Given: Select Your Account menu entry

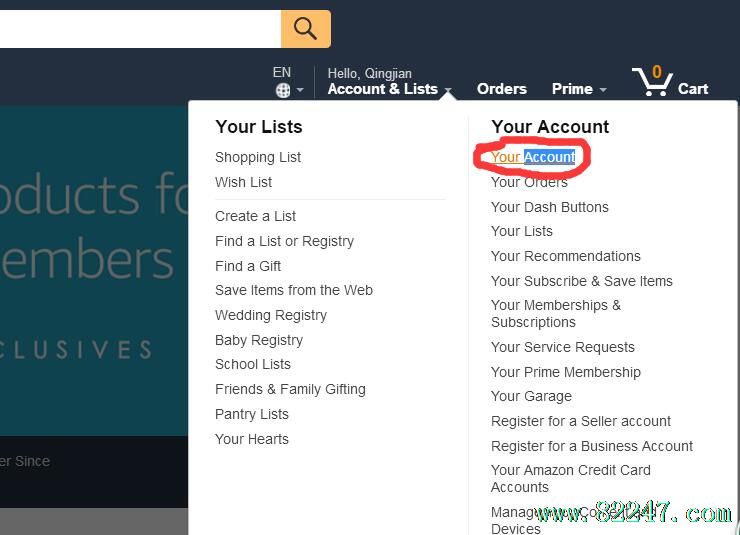Looking at the screenshot, I should [x=533, y=157].
